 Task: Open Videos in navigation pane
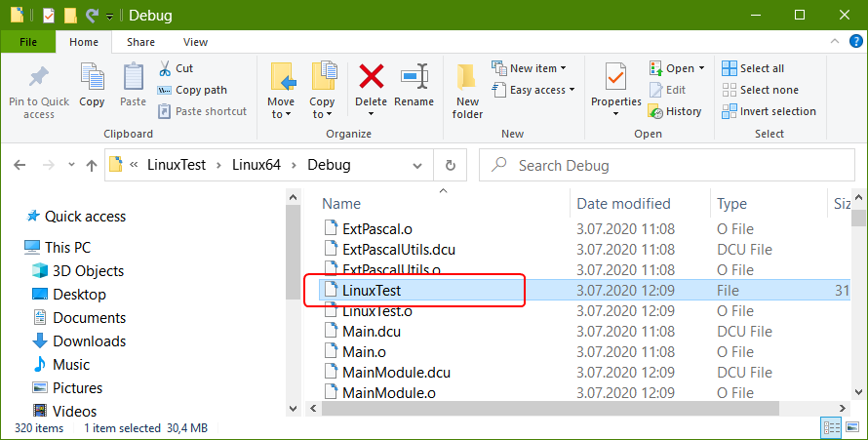[64, 412]
